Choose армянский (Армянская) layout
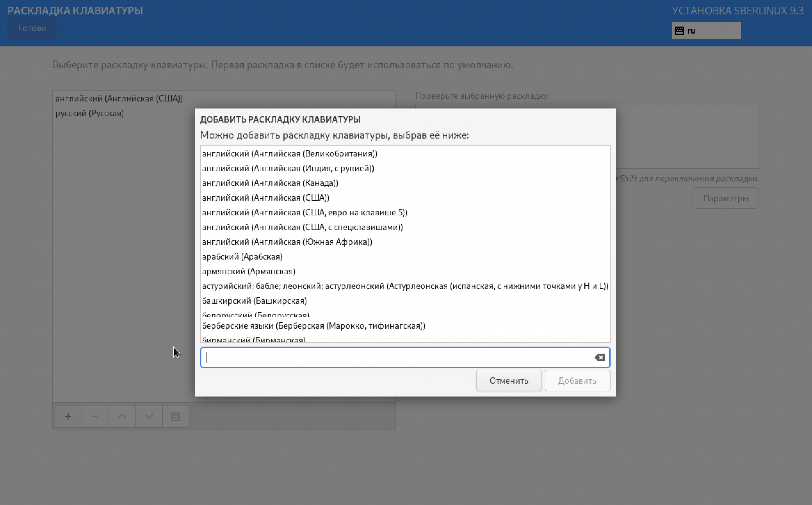Viewport: 812px width, 505px height. tap(248, 271)
